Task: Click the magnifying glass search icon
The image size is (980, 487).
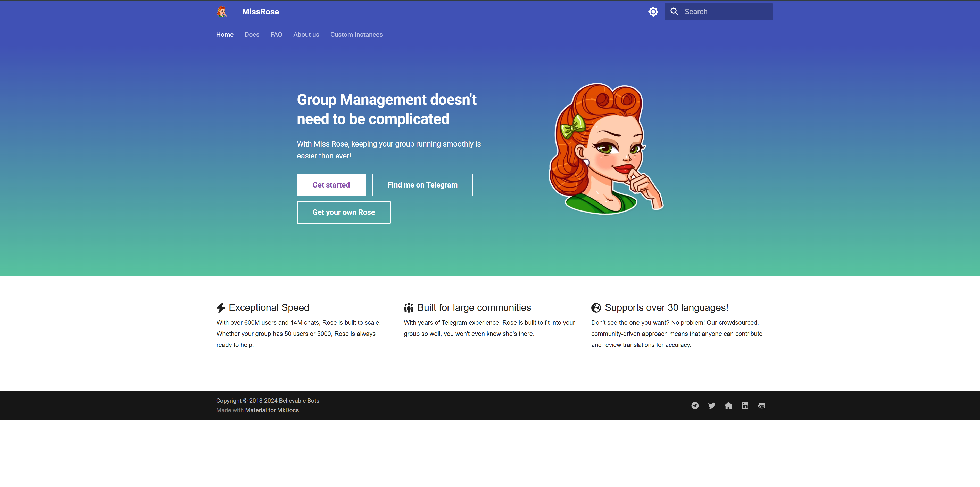Action: pos(674,12)
